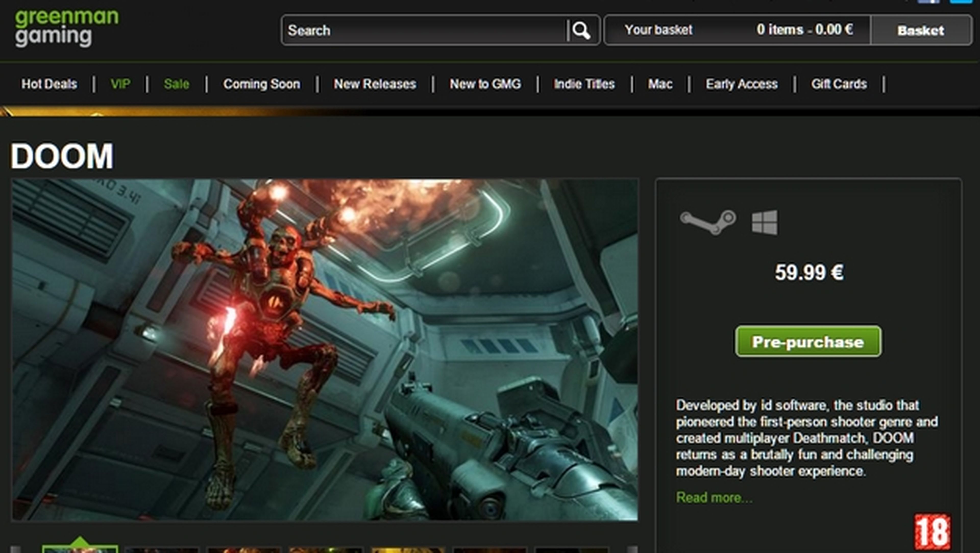This screenshot has width=980, height=553.
Task: Click the Steam platform icon
Action: [x=708, y=222]
